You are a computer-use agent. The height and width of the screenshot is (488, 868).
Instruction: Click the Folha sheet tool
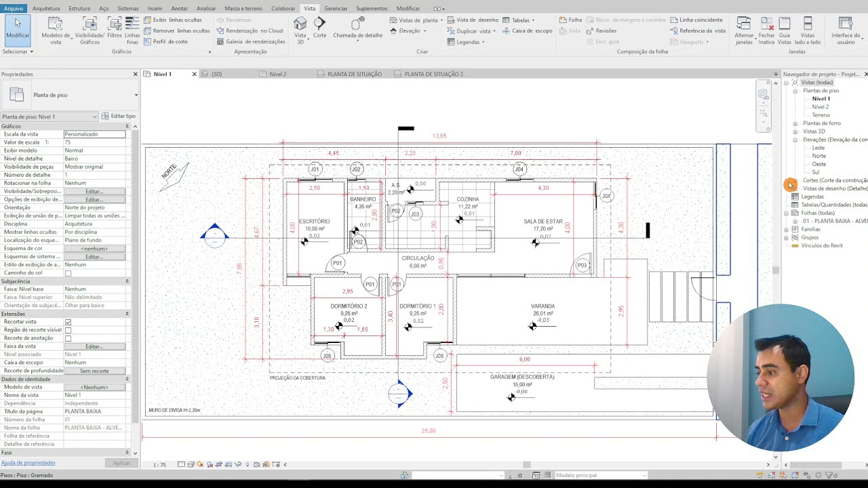(x=570, y=20)
